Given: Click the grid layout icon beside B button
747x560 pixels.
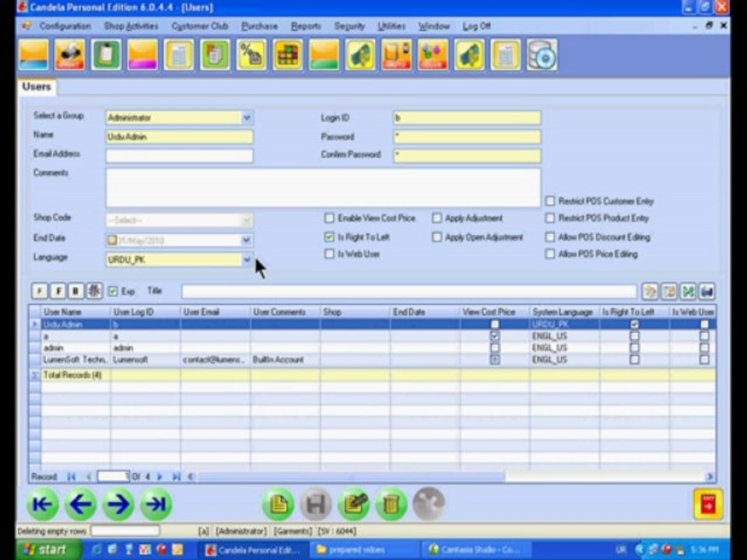Looking at the screenshot, I should coord(94,291).
